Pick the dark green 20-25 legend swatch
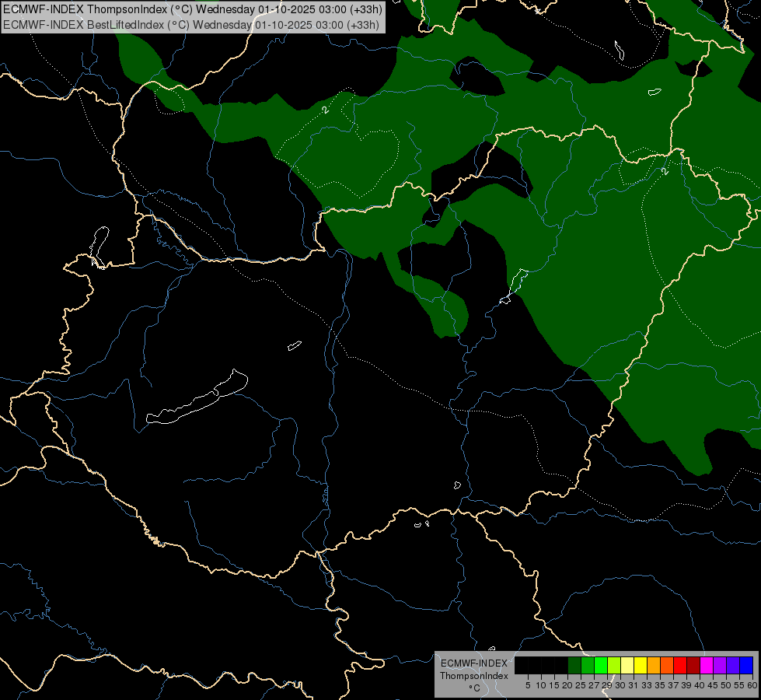 (x=574, y=665)
